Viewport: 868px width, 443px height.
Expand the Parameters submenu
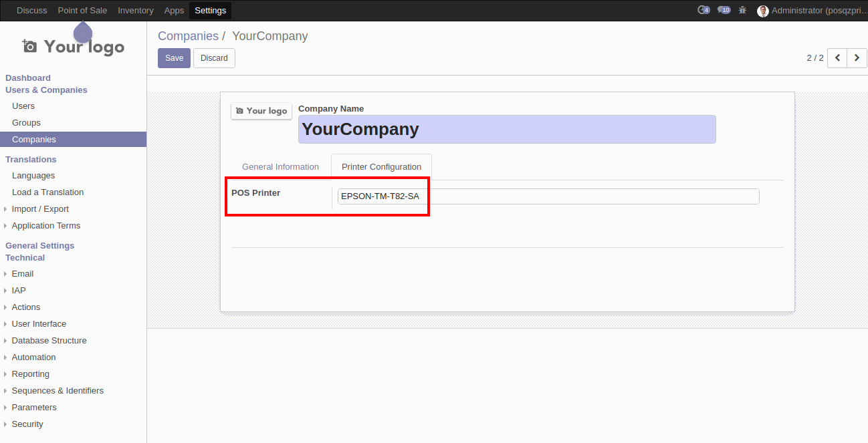[34, 408]
